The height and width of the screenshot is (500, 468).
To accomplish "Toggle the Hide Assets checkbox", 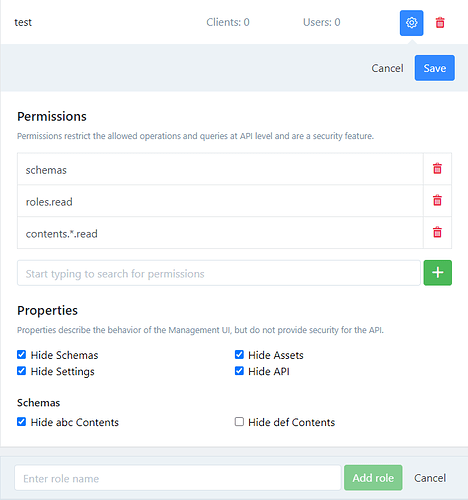I will [x=239, y=355].
